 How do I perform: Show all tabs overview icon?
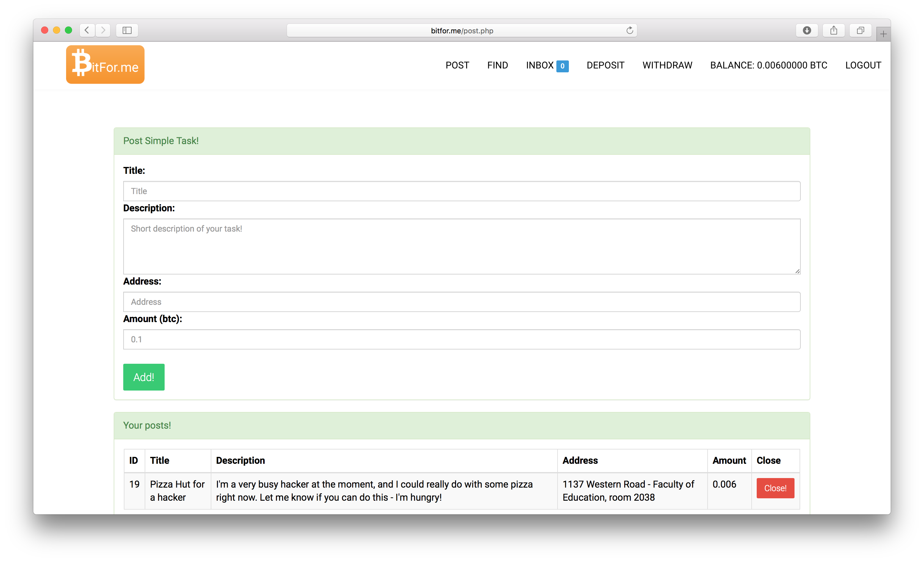tap(860, 30)
